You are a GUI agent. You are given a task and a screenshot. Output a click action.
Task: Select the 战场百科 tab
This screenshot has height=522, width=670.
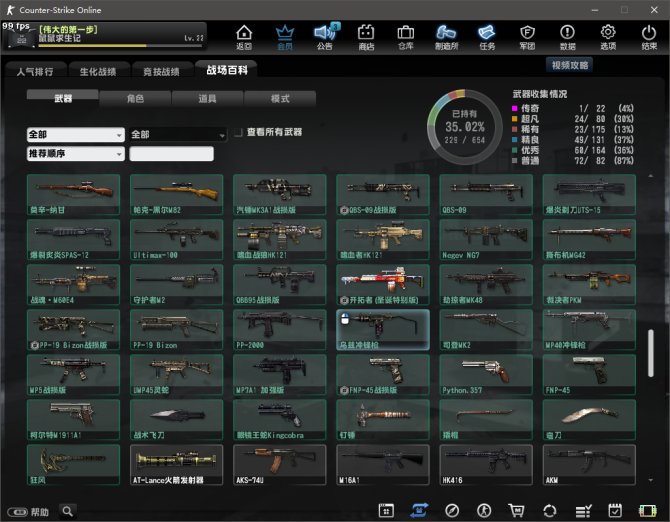click(227, 70)
